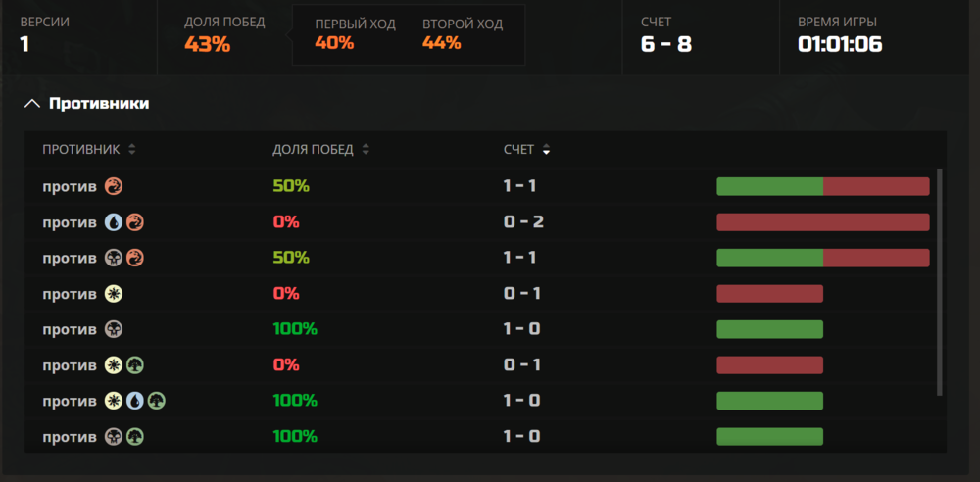
Task: Collapse the Противники section chevron
Action: click(x=32, y=103)
